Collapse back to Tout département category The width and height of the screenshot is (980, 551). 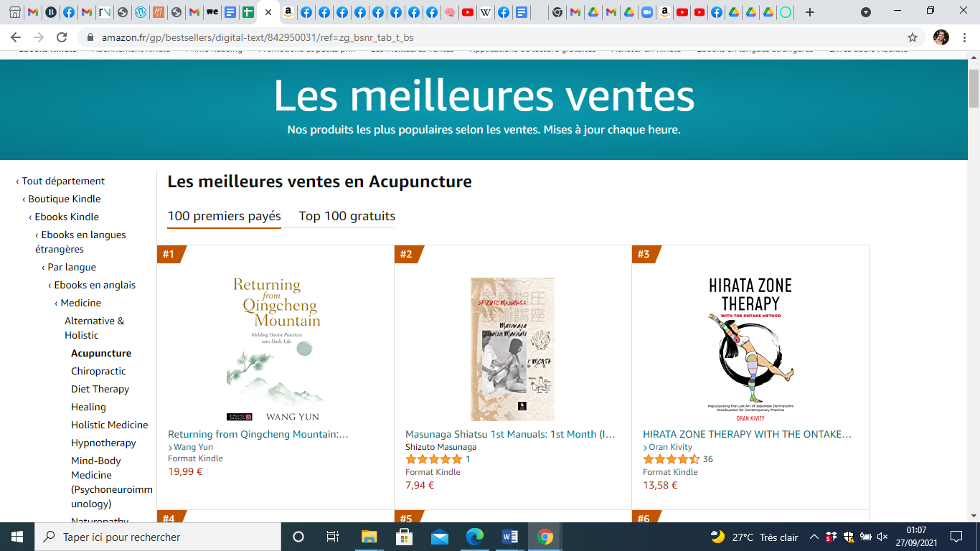(60, 182)
